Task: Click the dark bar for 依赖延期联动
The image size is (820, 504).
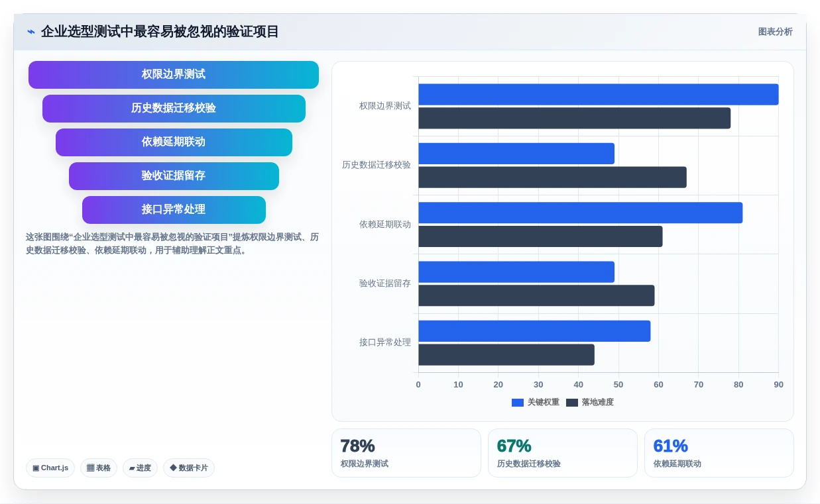Action: [x=540, y=236]
